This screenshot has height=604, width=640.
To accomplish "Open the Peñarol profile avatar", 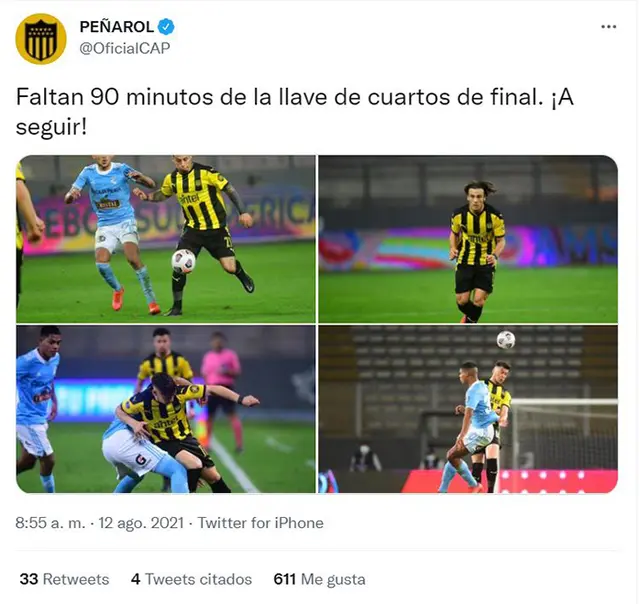I will pos(41,39).
